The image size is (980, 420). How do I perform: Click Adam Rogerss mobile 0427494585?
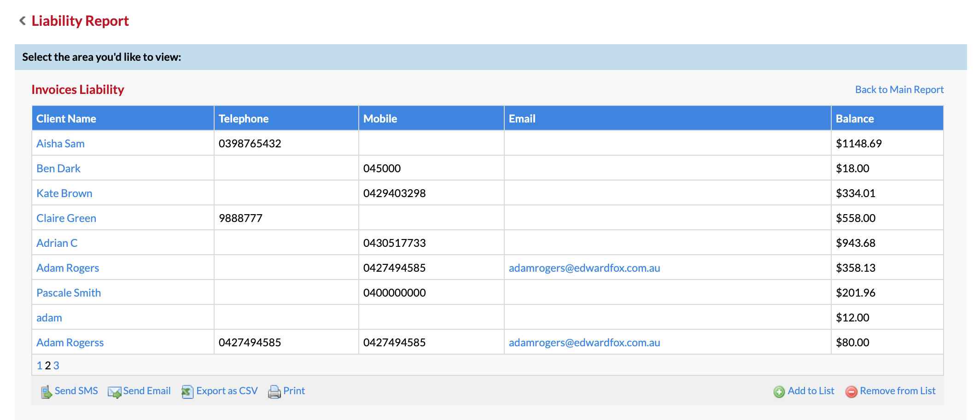[x=395, y=343]
